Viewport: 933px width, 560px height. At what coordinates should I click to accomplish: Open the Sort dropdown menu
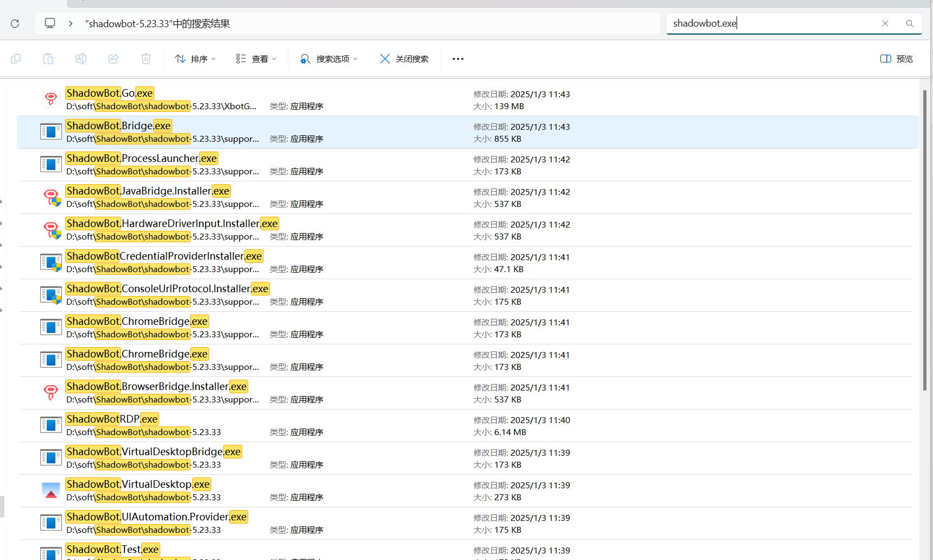coord(196,59)
